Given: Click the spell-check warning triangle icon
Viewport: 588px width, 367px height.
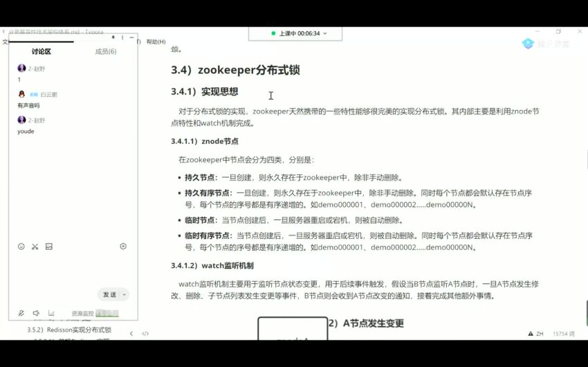Looking at the screenshot, I should [x=531, y=334].
